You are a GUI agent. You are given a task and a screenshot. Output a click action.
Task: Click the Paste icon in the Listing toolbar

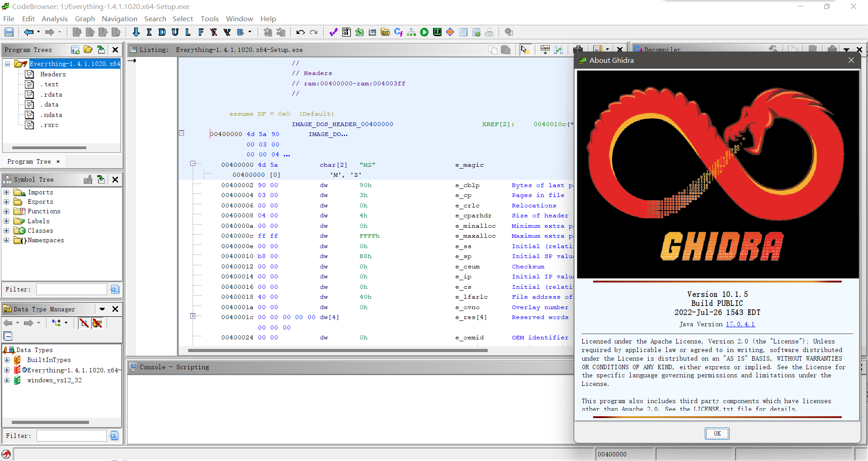coord(506,50)
